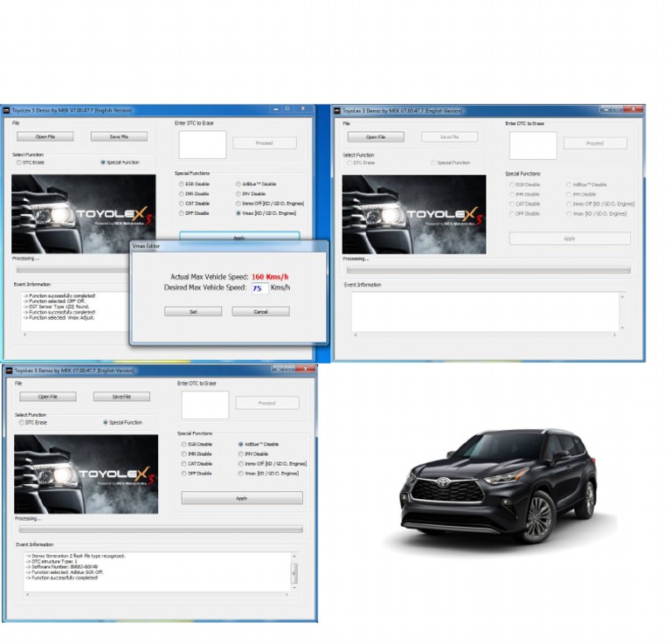The width and height of the screenshot is (671, 644).
Task: Click the app icon in the AdBlue-selected window title bar
Action: coord(9,370)
